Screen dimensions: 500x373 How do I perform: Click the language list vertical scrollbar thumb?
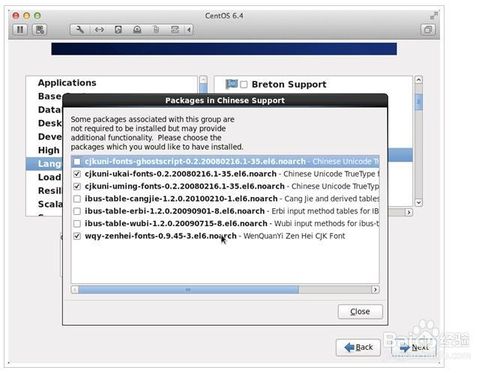[x=419, y=102]
